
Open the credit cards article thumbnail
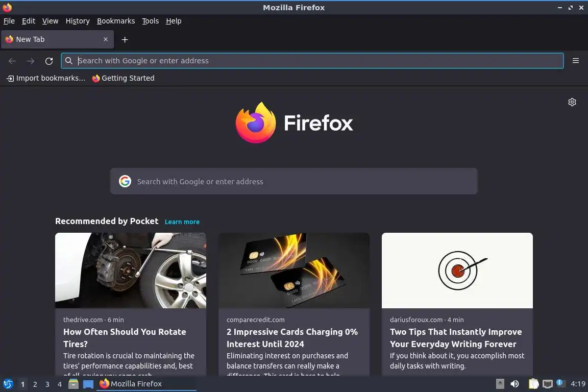pos(294,271)
